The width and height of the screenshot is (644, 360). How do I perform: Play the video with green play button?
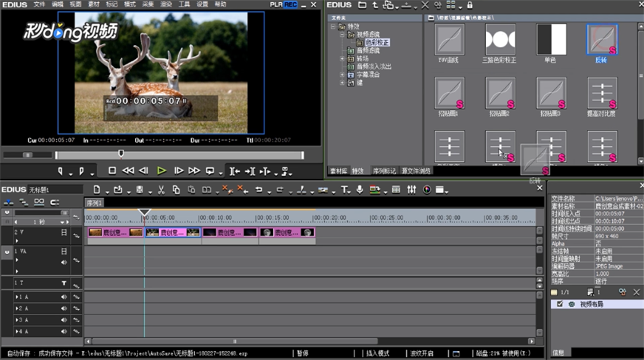162,170
